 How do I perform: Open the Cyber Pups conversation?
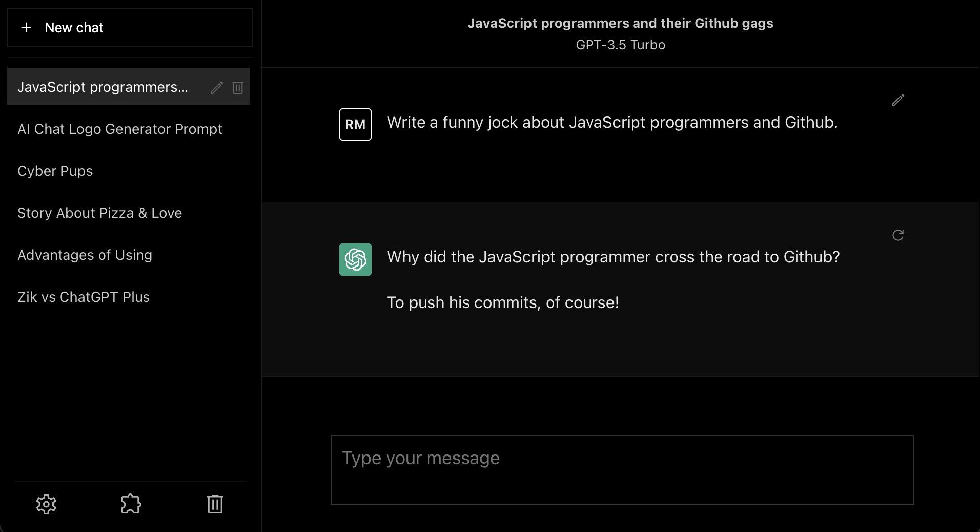(129, 171)
